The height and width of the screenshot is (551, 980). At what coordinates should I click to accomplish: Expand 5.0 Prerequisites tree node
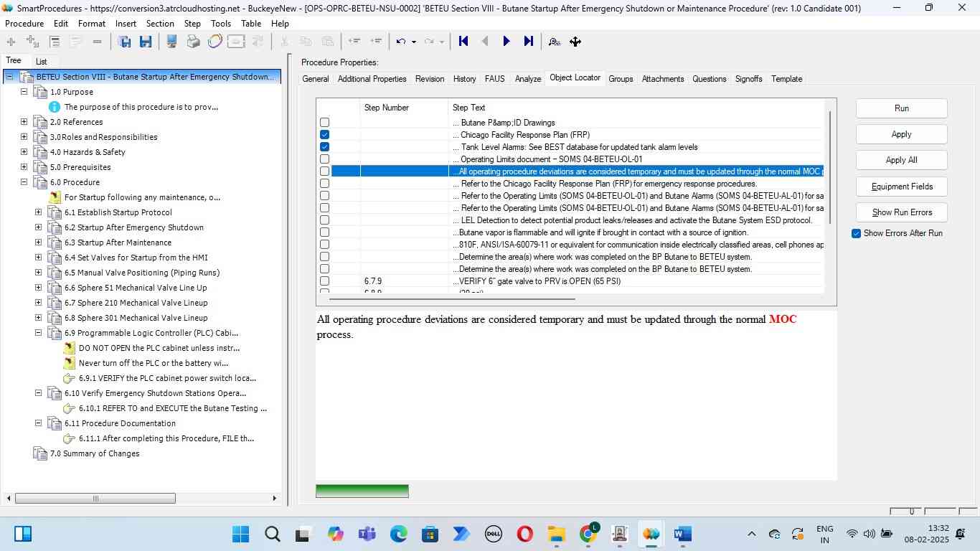[24, 167]
